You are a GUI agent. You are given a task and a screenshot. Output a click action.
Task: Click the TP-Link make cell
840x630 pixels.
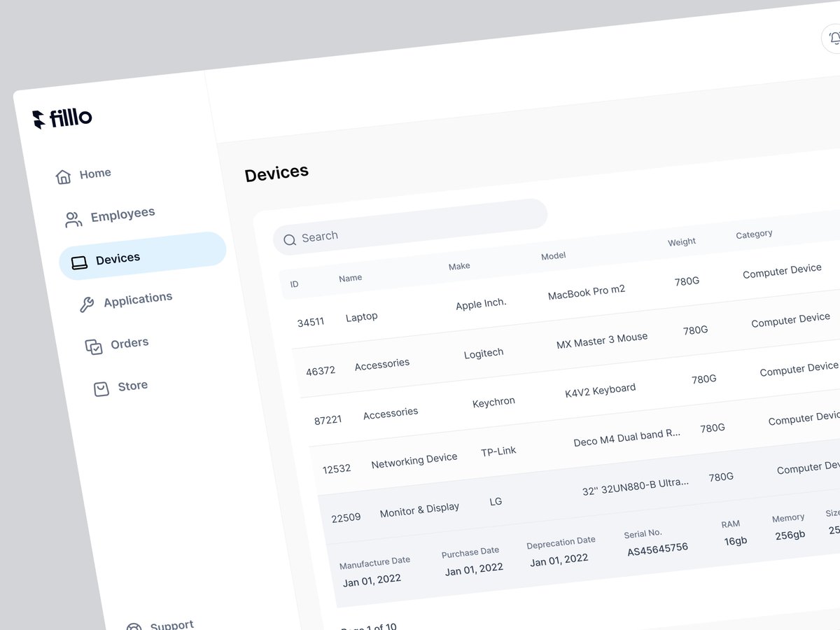(x=498, y=451)
